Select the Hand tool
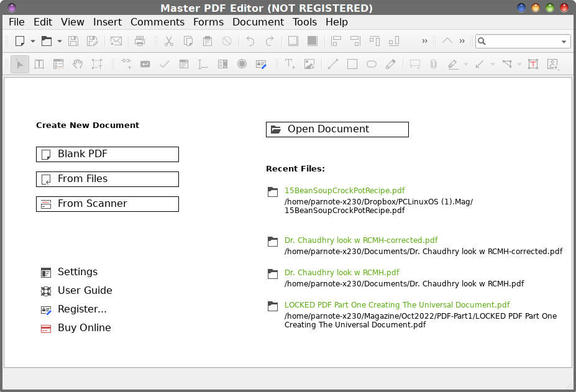The image size is (576, 392). point(78,64)
